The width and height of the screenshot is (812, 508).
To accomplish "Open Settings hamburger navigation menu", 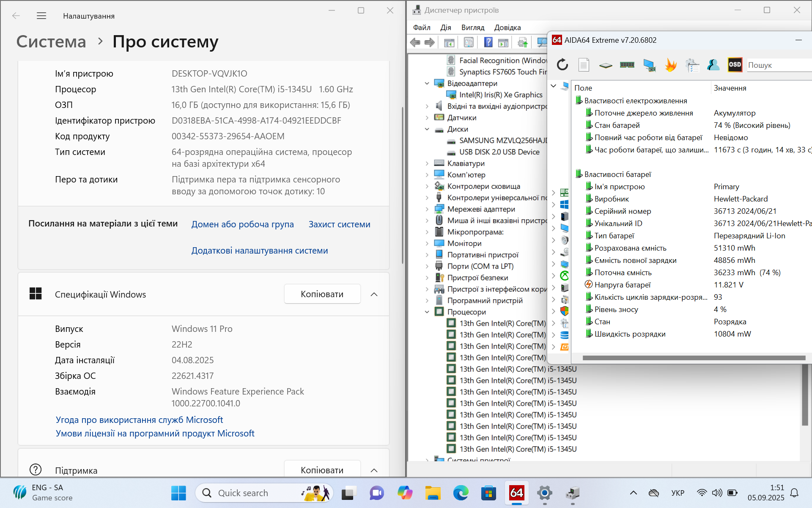I will tap(41, 16).
